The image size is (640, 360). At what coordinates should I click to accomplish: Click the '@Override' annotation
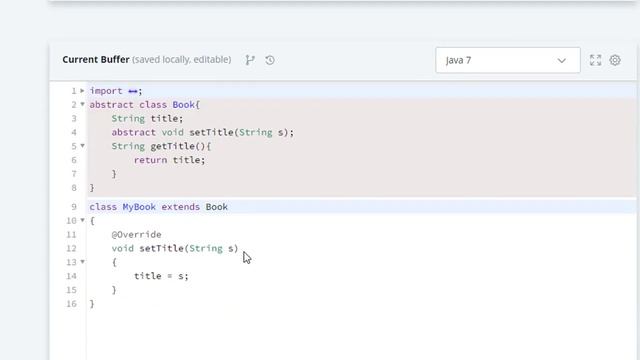[x=136, y=235]
